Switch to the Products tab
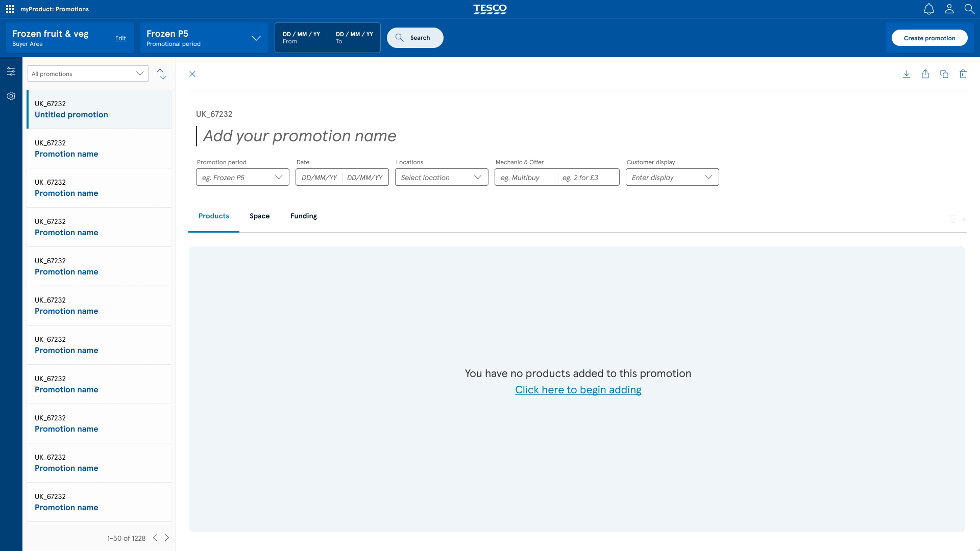The width and height of the screenshot is (980, 551). pyautogui.click(x=214, y=216)
